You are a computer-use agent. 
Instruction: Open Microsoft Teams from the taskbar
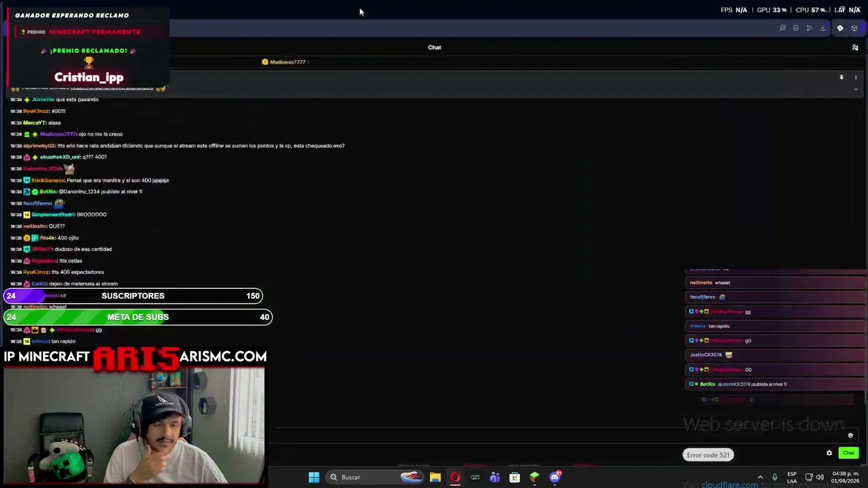click(495, 477)
